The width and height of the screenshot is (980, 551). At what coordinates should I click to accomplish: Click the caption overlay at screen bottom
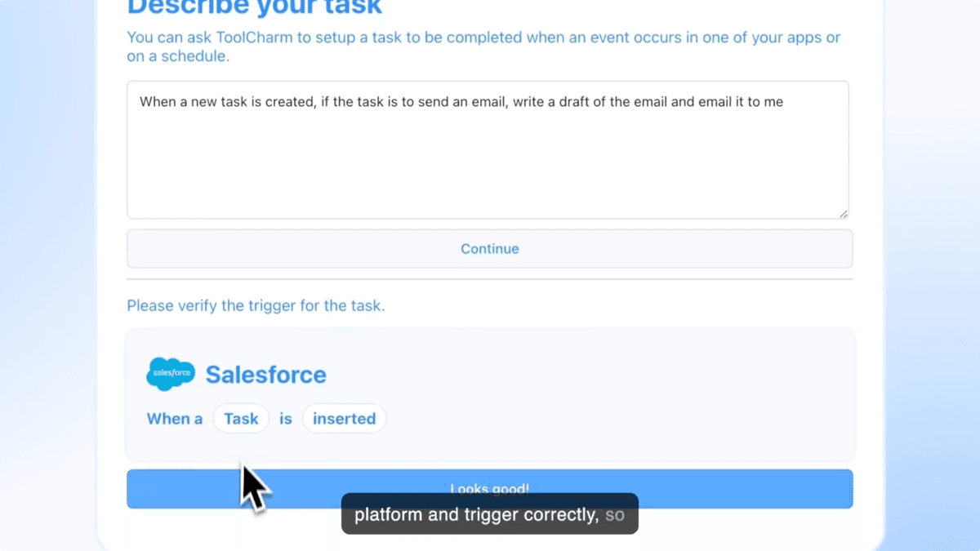click(489, 513)
